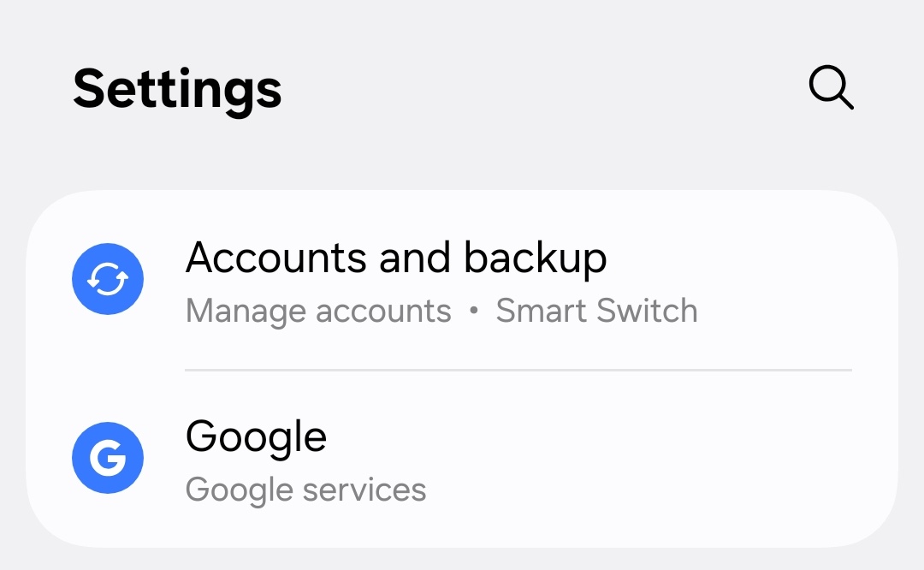Open the Google settings entry
The image size is (924, 570).
pos(462,460)
